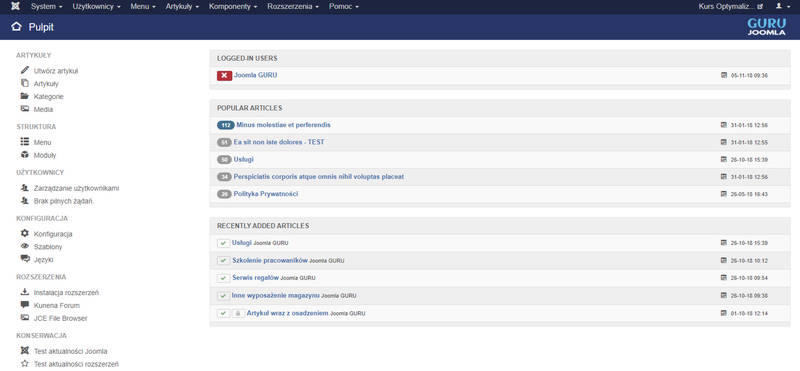This screenshot has width=800, height=371.
Task: Open the Kurs Optymaliz... site preview link
Action: click(x=731, y=7)
